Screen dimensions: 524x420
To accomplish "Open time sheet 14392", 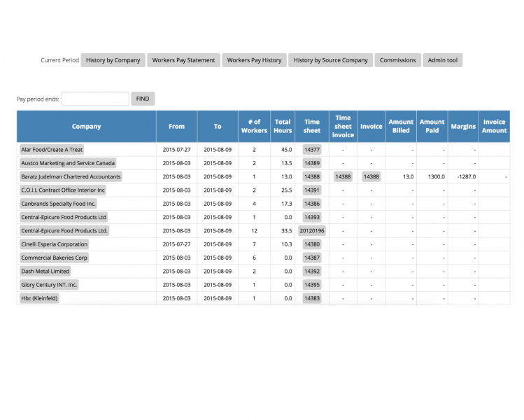I will (312, 271).
